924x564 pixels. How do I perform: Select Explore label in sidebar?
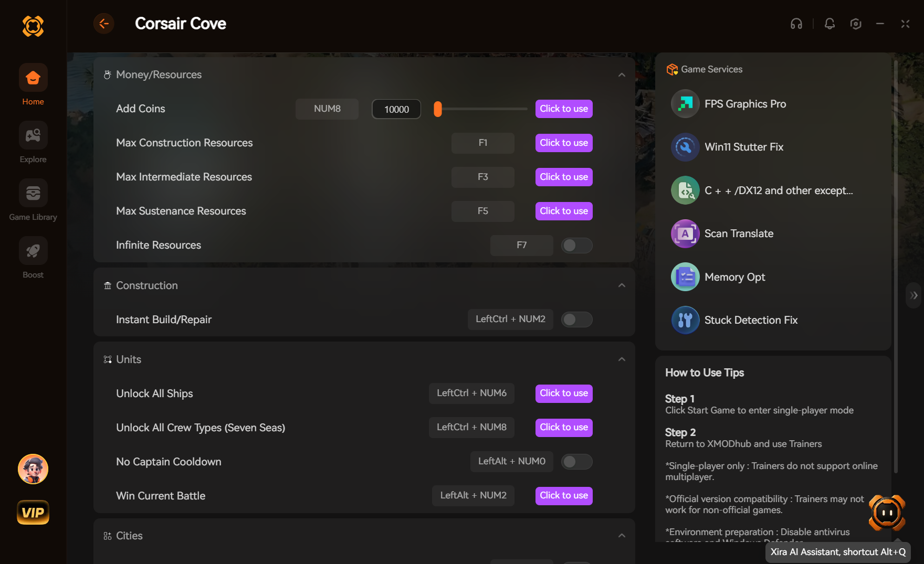coord(33,159)
